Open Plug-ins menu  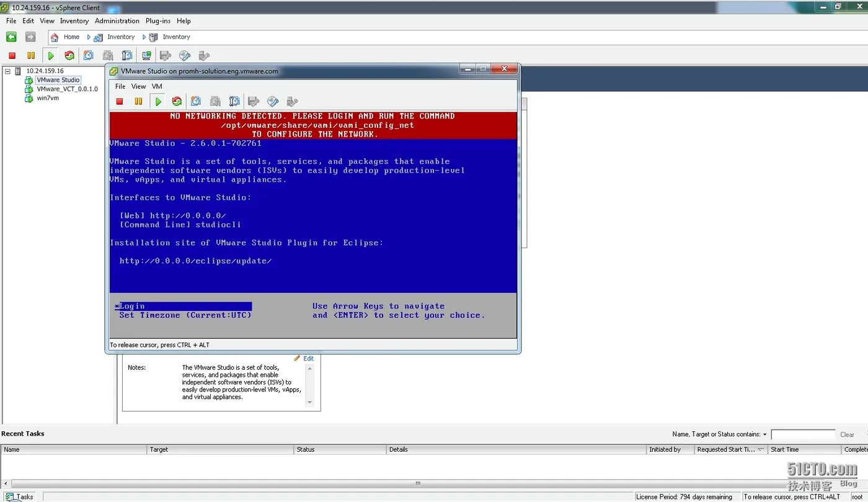[x=158, y=20]
